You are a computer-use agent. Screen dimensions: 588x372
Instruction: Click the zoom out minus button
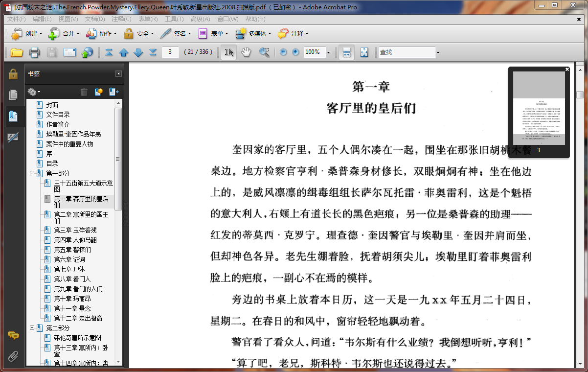click(x=283, y=52)
